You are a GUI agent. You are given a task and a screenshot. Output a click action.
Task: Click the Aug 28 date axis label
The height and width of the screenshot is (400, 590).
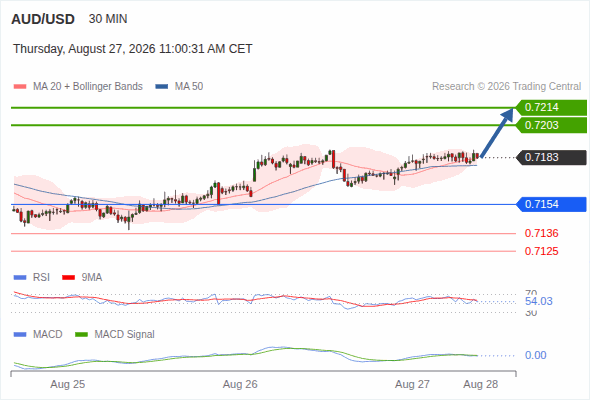pos(481,384)
